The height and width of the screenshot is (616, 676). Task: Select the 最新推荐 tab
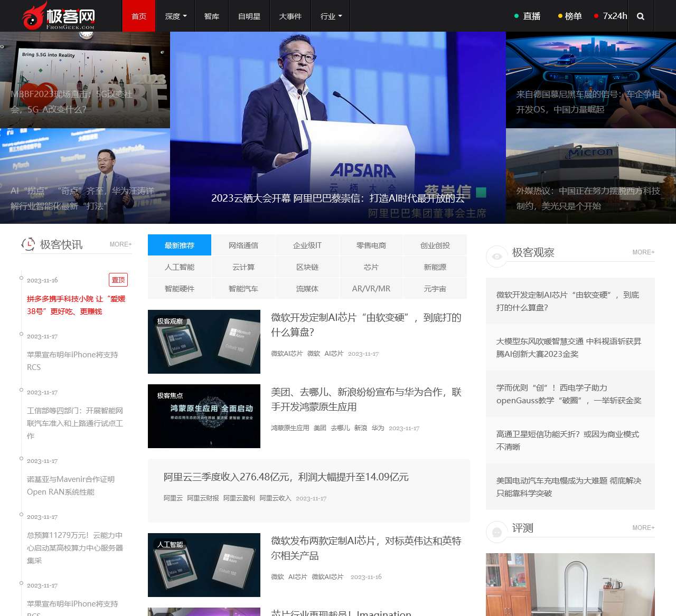180,245
